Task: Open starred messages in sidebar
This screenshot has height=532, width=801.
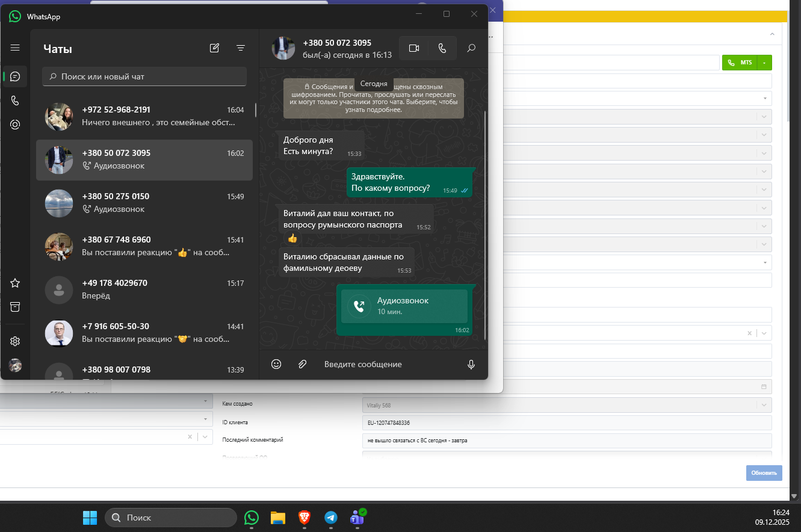Action: pyautogui.click(x=15, y=283)
